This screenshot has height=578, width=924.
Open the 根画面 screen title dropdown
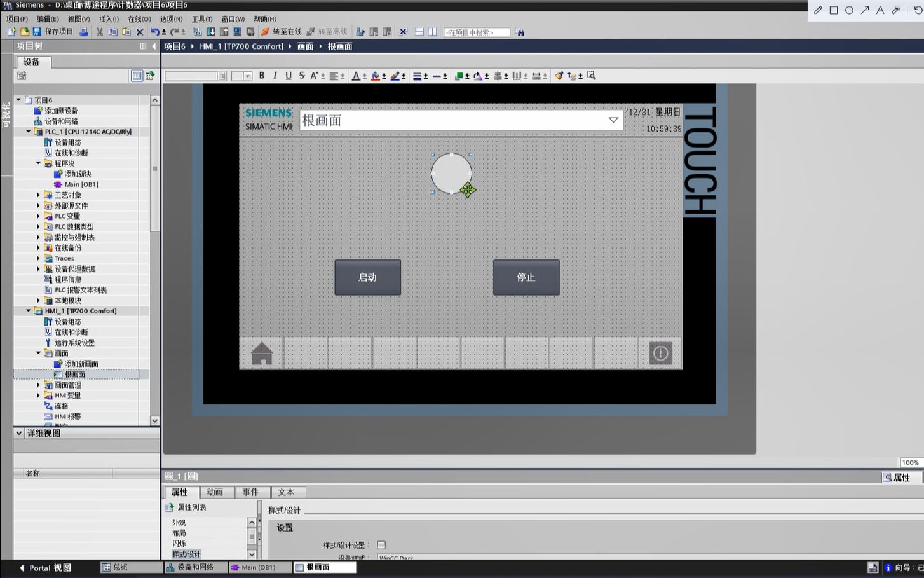[x=613, y=120]
